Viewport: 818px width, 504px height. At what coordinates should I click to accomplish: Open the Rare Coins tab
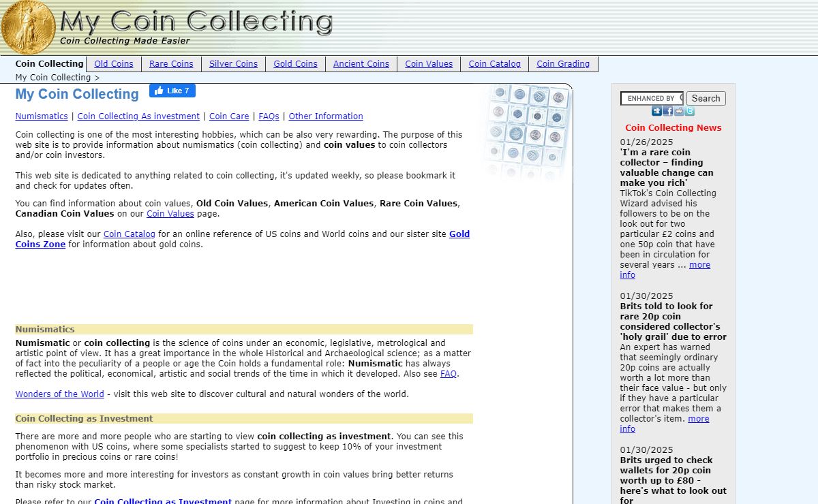tap(171, 64)
